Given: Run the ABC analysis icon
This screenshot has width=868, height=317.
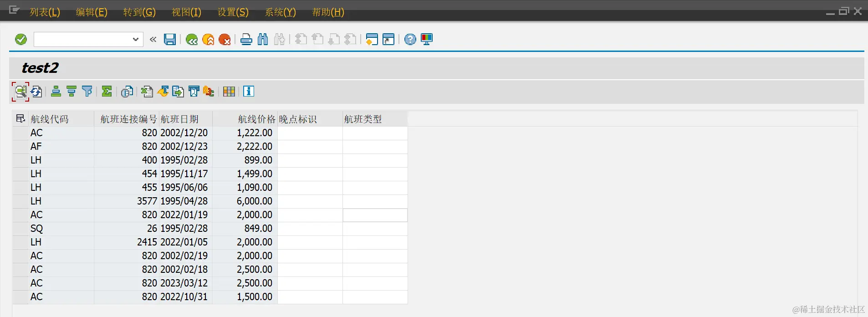Looking at the screenshot, I should click(209, 92).
